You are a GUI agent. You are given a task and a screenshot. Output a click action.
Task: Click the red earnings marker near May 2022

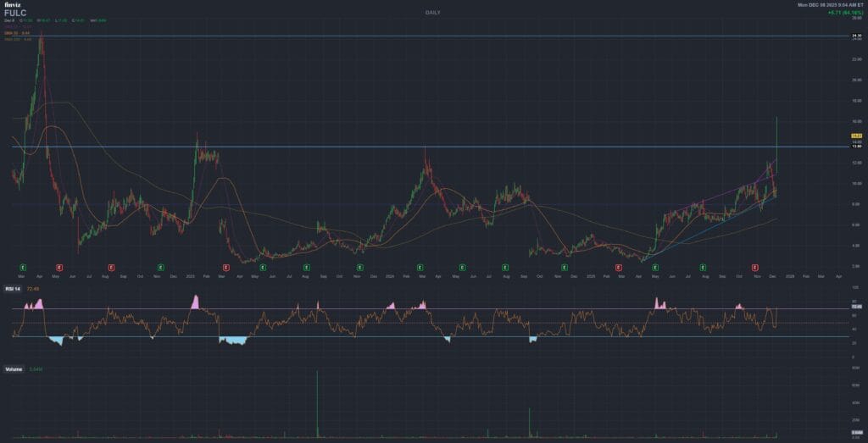(x=59, y=267)
